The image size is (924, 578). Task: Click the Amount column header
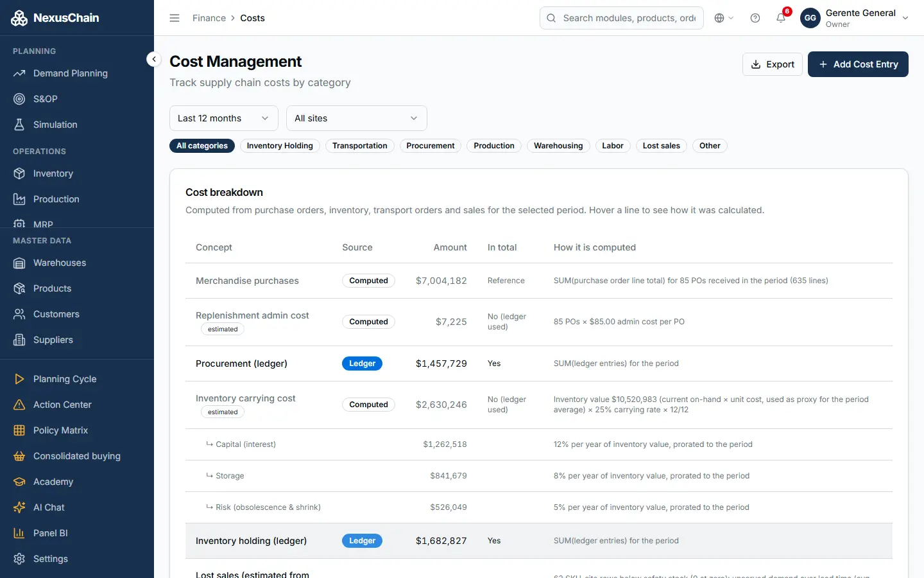click(x=450, y=247)
